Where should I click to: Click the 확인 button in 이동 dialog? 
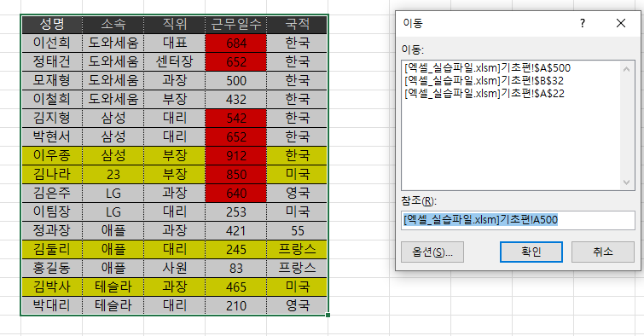coord(531,252)
